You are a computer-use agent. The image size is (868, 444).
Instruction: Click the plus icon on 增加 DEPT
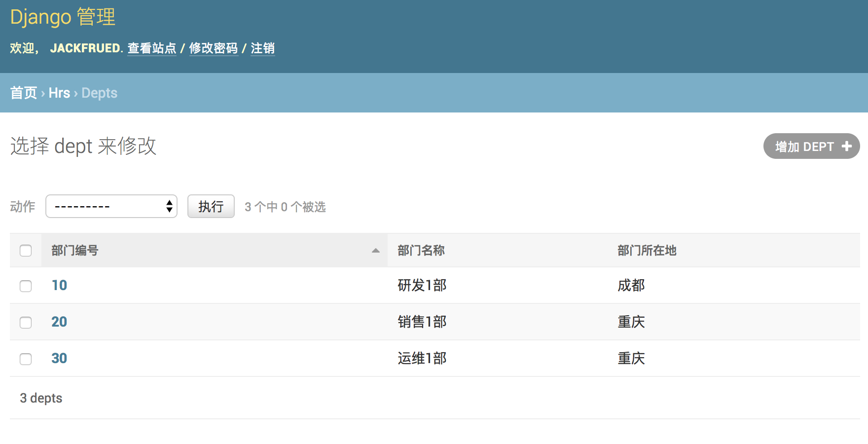(846, 147)
